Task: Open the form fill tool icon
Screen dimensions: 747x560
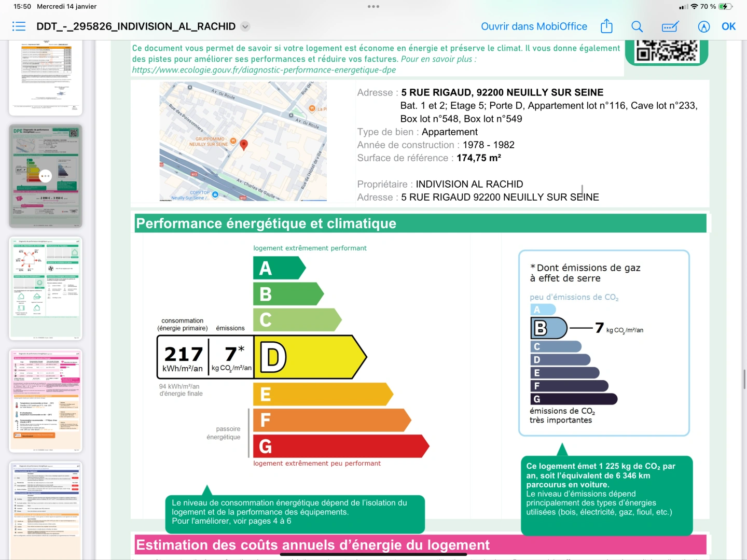Action: click(x=670, y=26)
